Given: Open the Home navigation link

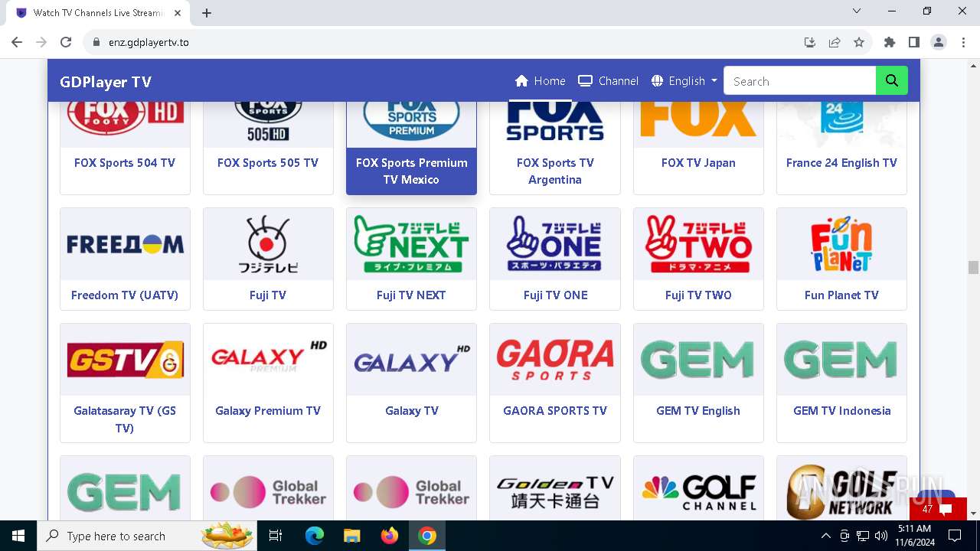Looking at the screenshot, I should (x=541, y=81).
